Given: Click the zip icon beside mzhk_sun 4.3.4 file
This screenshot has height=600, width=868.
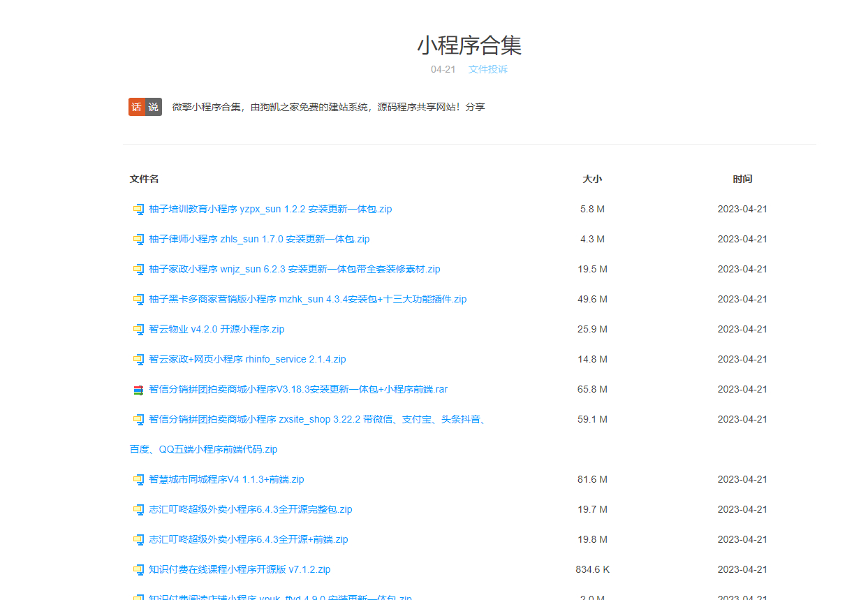Looking at the screenshot, I should [x=138, y=299].
